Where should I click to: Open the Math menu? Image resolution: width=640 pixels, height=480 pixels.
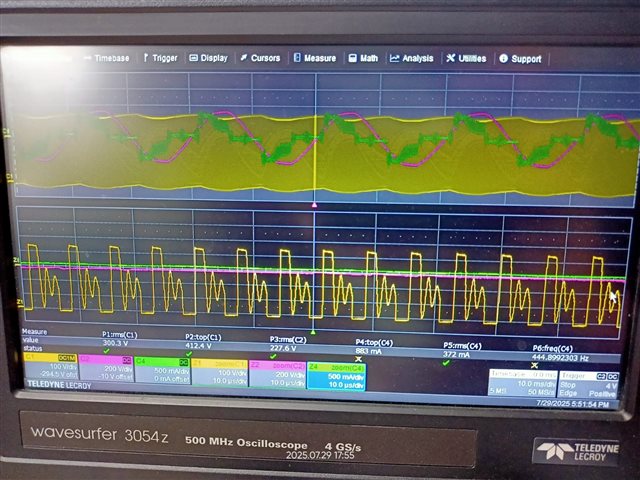point(363,58)
